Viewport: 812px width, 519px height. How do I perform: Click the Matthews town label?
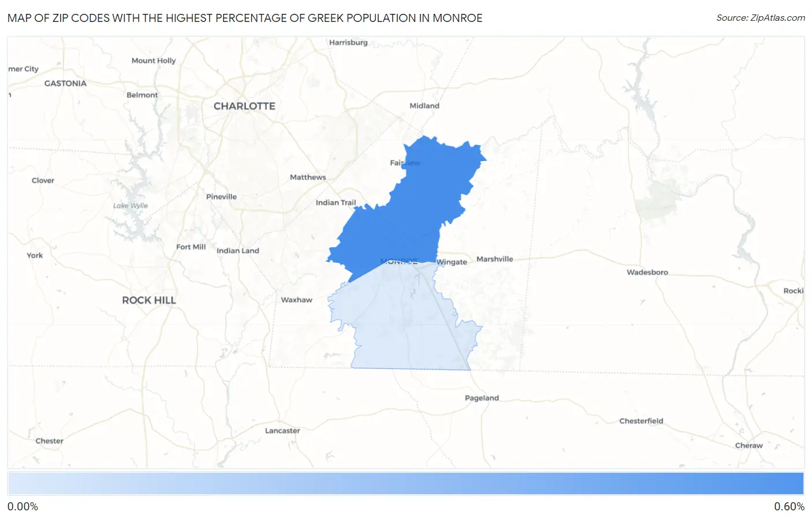click(x=308, y=177)
